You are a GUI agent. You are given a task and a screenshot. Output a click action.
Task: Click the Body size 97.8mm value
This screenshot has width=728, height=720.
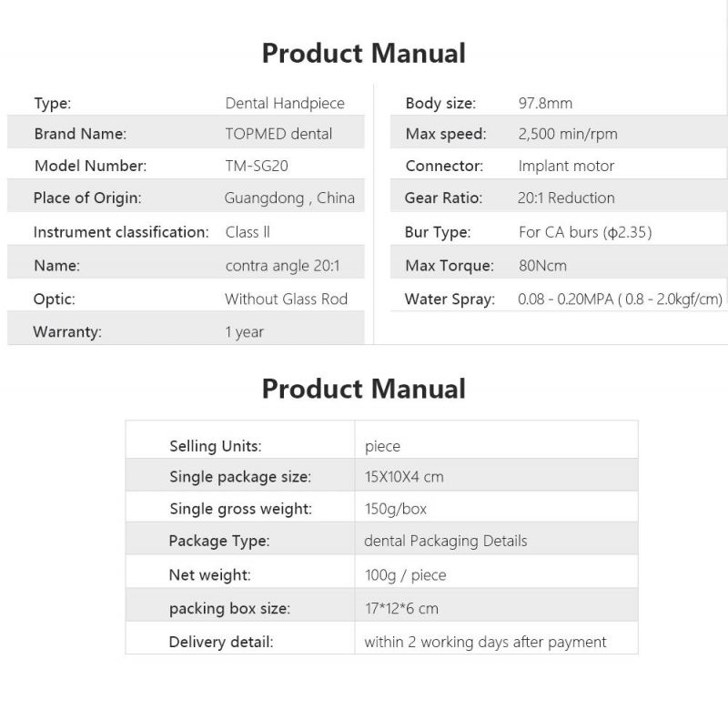(545, 103)
